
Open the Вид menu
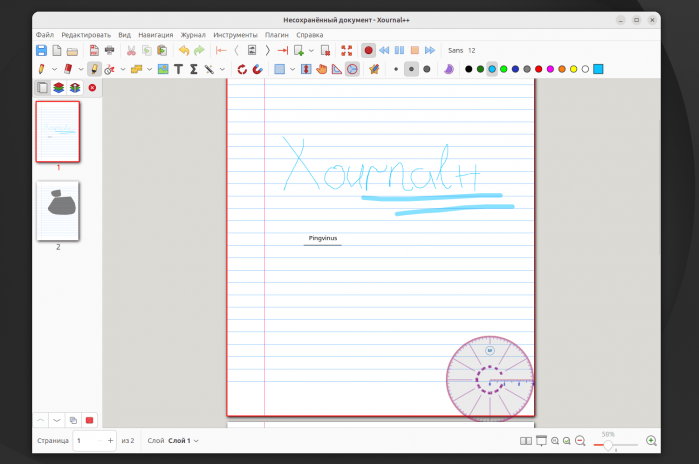coord(124,35)
